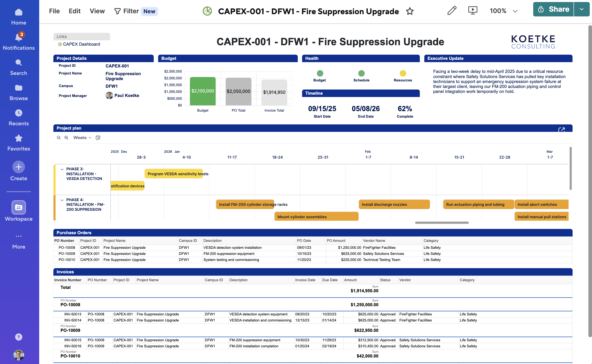The width and height of the screenshot is (592, 364).
Task: Click the star to favorite this dashboard
Action: 410,11
